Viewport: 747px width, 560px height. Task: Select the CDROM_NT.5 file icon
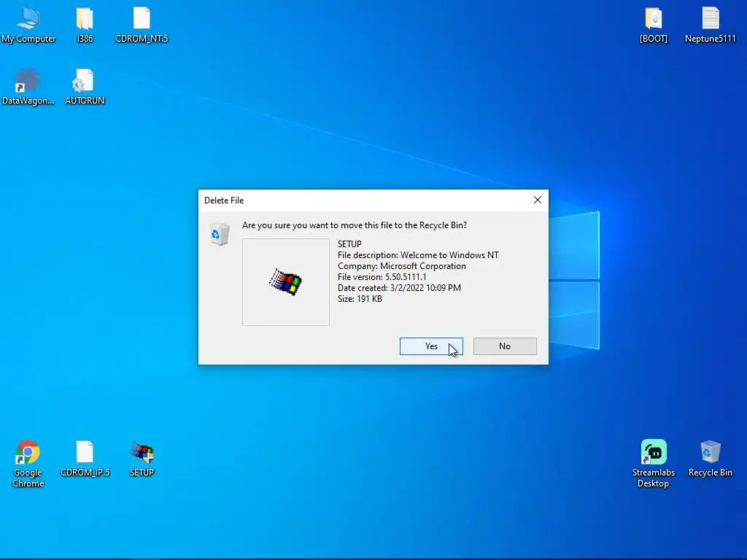tap(142, 25)
